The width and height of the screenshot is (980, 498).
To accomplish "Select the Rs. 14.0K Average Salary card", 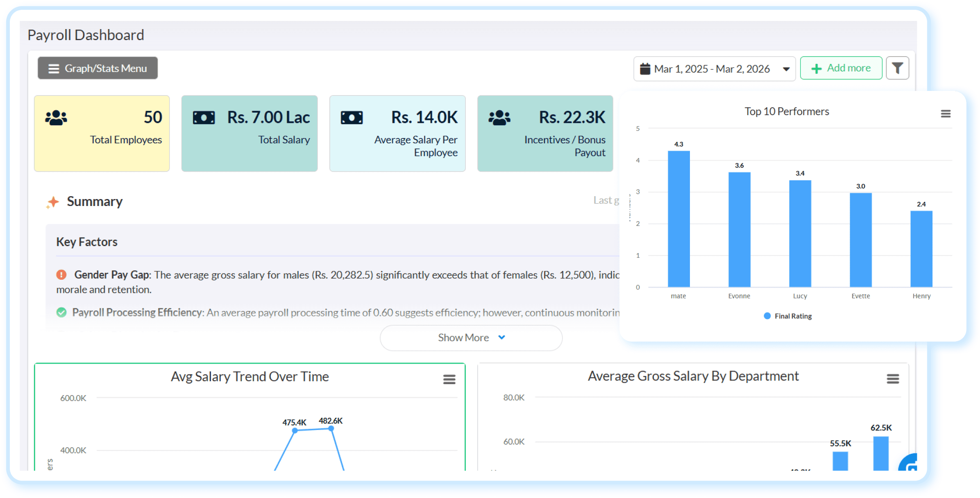I will (397, 134).
